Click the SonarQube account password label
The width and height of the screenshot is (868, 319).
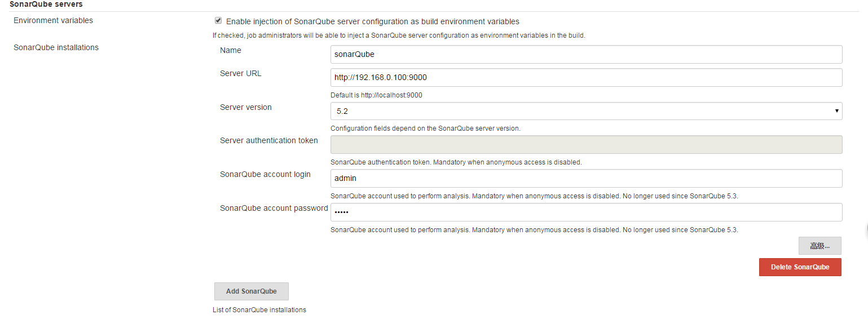274,208
